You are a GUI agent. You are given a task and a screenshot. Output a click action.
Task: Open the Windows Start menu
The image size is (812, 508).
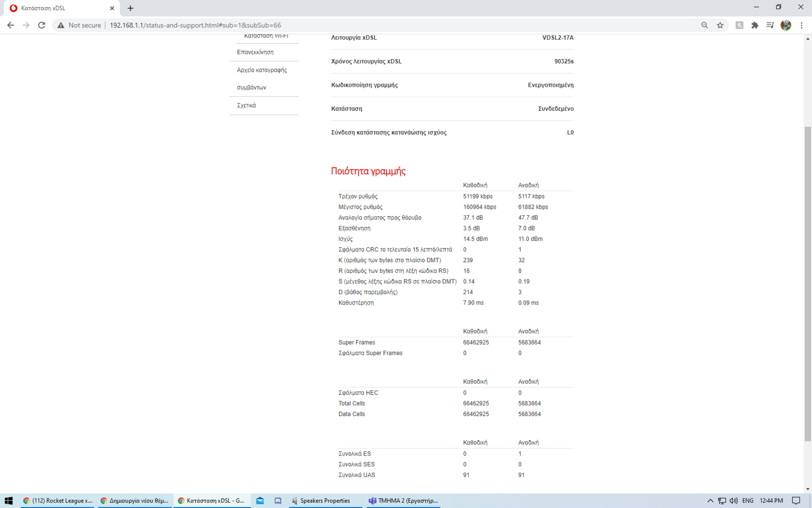tap(9, 500)
